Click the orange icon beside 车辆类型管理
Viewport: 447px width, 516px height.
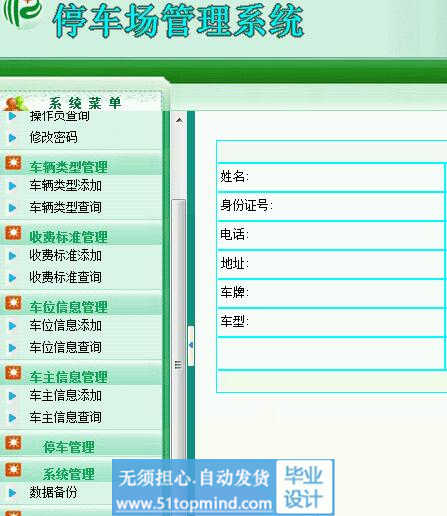click(13, 163)
